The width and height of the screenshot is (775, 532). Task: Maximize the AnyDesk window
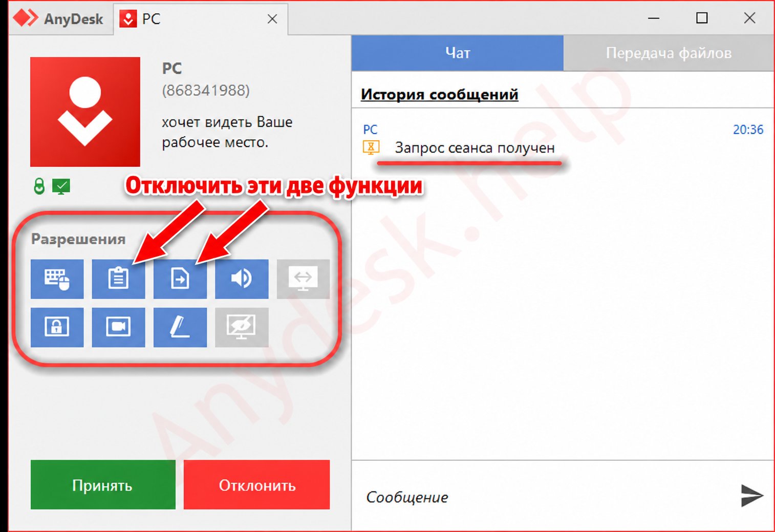click(702, 18)
